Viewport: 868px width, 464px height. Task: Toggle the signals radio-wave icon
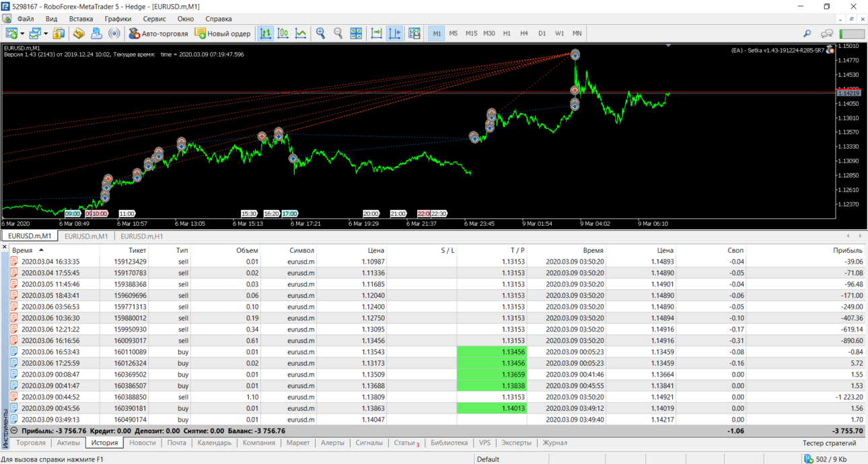114,33
